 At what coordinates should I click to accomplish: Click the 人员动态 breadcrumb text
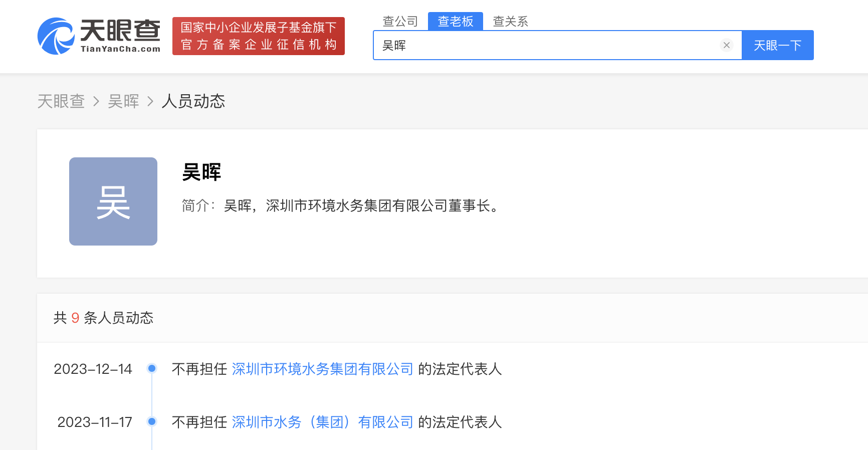pyautogui.click(x=193, y=101)
